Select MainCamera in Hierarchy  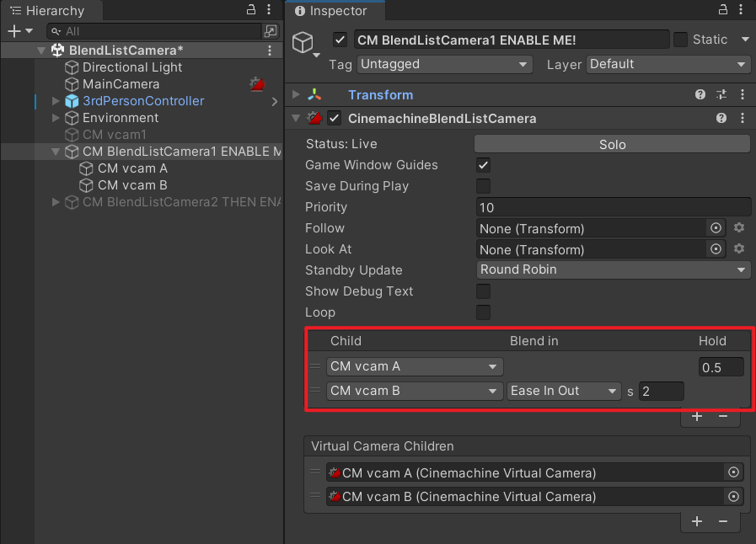point(121,84)
